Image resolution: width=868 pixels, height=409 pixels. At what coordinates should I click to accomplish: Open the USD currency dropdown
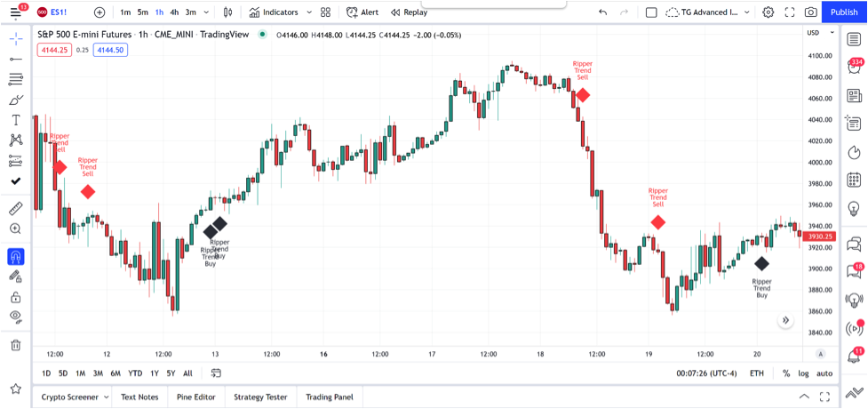point(815,33)
